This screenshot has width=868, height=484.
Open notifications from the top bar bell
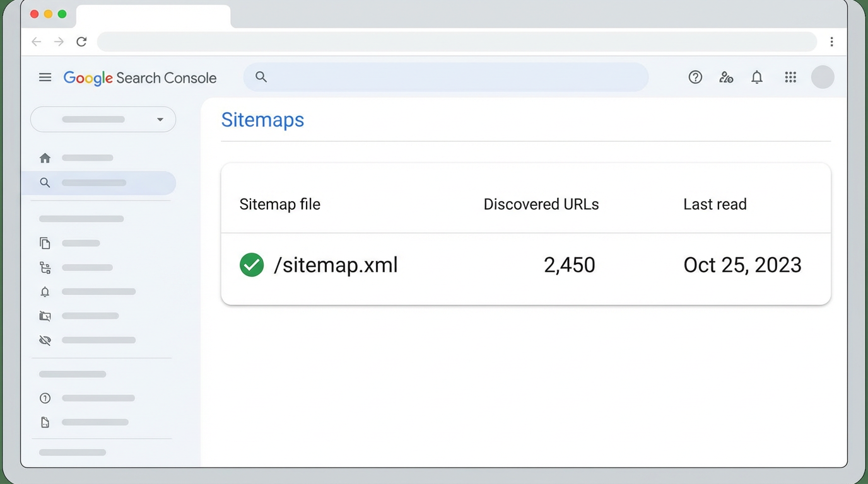(x=757, y=77)
